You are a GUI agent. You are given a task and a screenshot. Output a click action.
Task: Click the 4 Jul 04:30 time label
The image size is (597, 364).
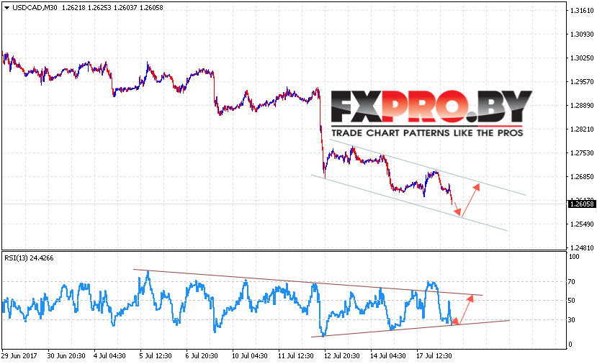109,355
